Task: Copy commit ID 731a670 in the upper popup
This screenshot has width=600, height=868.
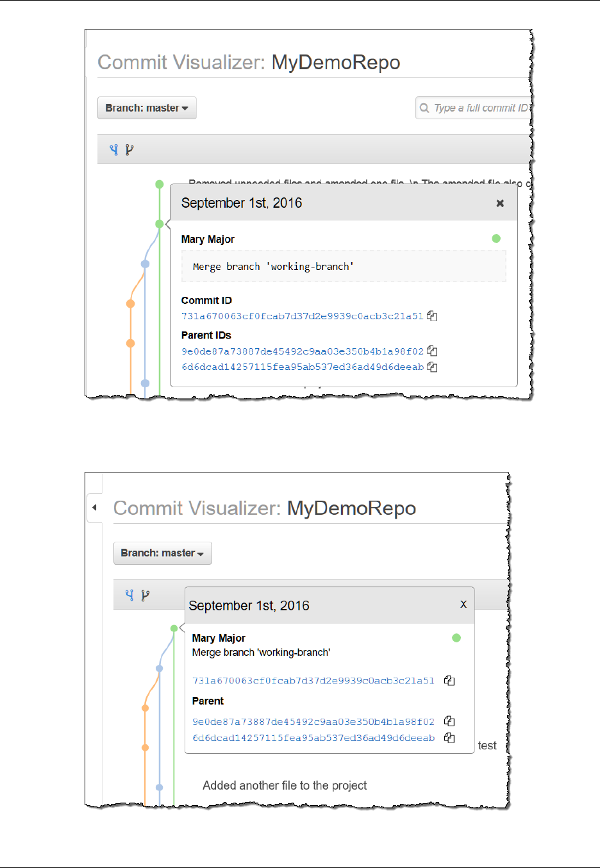Action: (x=433, y=316)
